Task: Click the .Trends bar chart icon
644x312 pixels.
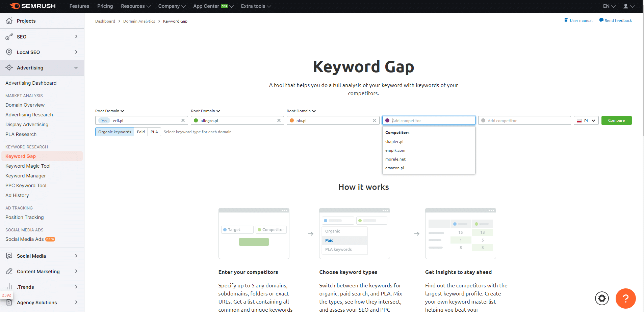Action: [9, 287]
